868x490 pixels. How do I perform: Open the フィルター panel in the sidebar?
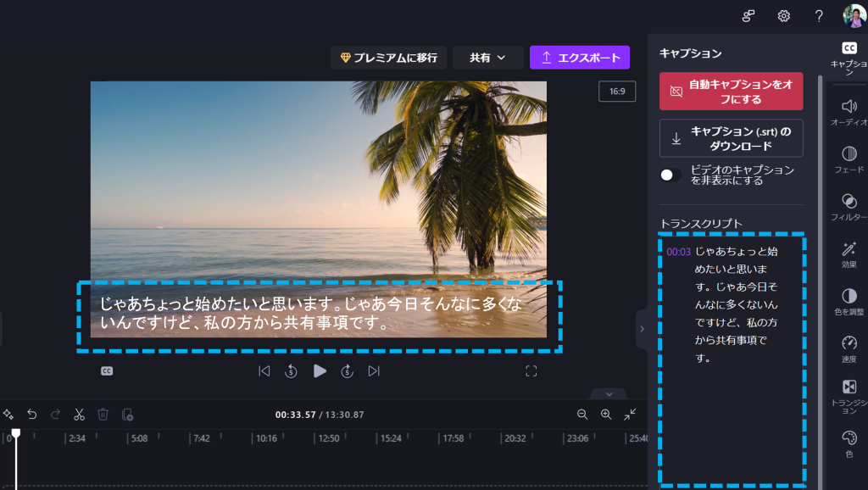pos(848,206)
